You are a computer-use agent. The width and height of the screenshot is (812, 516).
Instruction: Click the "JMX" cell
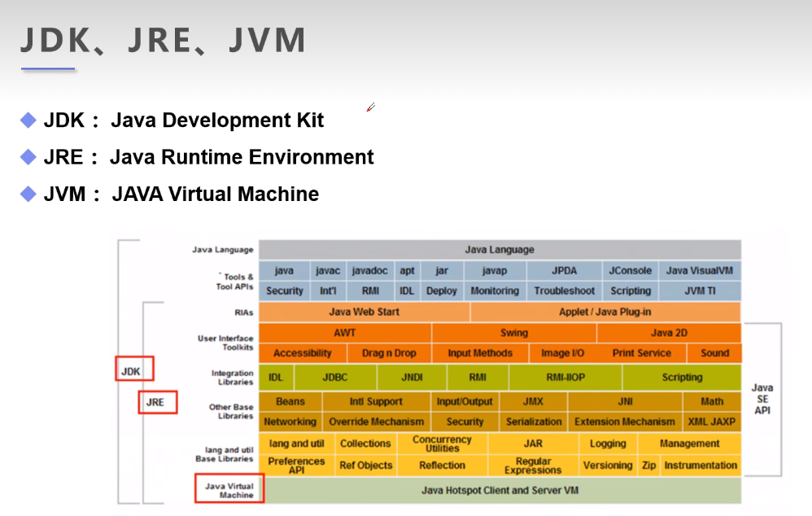point(534,401)
